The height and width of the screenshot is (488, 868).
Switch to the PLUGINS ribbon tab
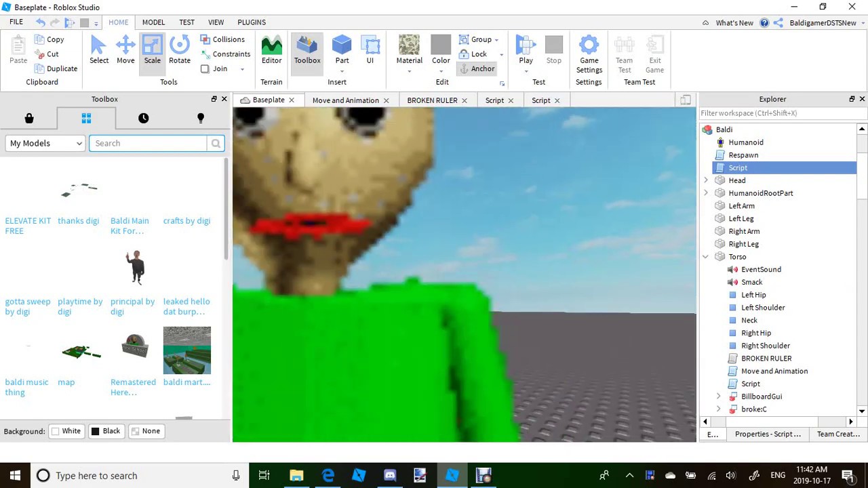pyautogui.click(x=252, y=22)
